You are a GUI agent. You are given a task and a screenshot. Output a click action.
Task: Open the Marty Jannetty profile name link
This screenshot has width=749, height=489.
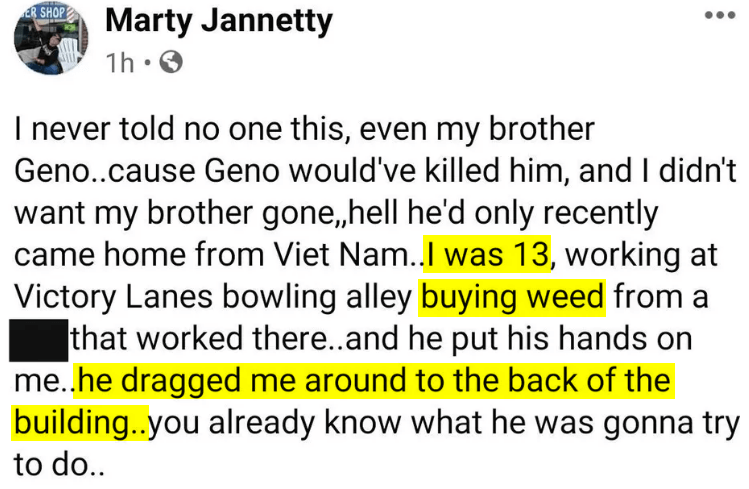(x=219, y=21)
